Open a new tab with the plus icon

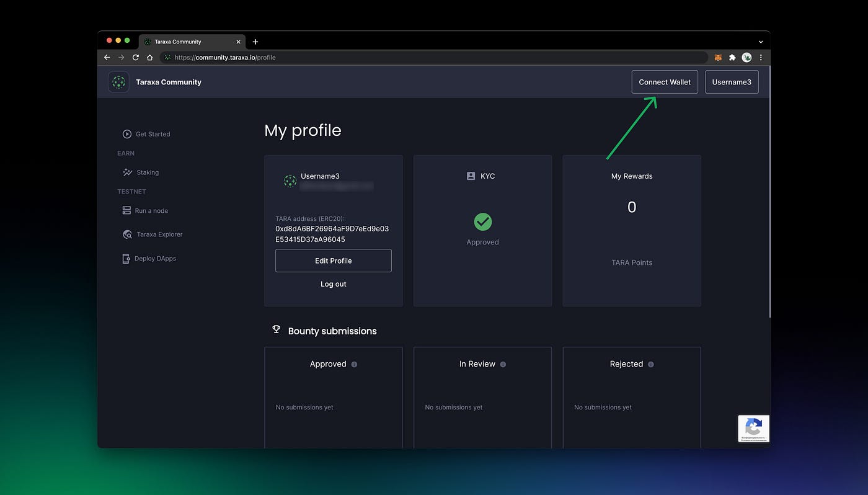pos(255,42)
